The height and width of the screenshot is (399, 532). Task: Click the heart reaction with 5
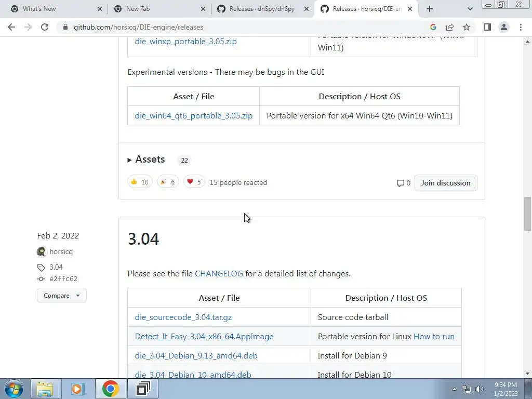click(194, 182)
